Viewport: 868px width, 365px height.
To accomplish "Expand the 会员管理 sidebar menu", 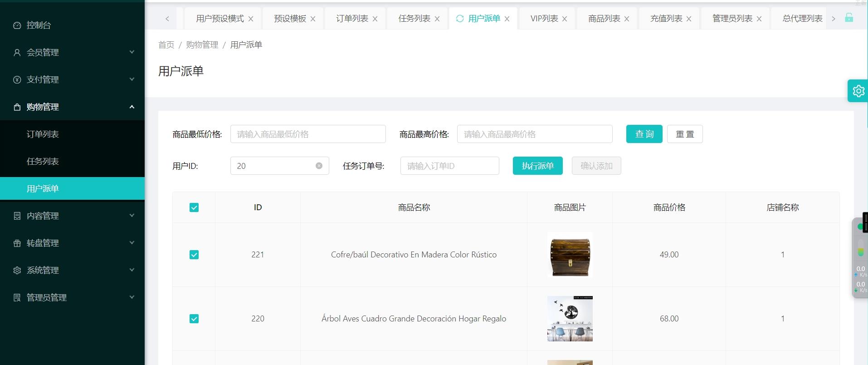I will click(72, 52).
